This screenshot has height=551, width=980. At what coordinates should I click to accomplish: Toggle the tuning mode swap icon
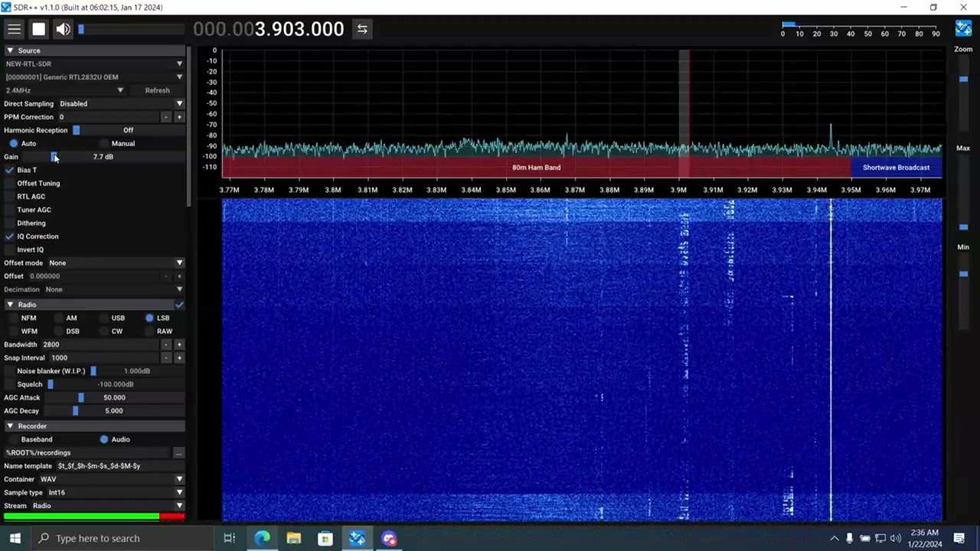[362, 29]
